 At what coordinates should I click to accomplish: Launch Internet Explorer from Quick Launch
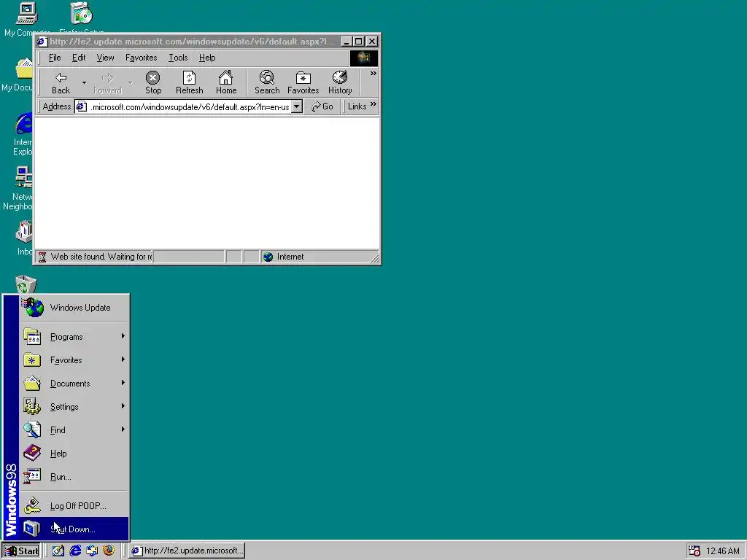75,551
